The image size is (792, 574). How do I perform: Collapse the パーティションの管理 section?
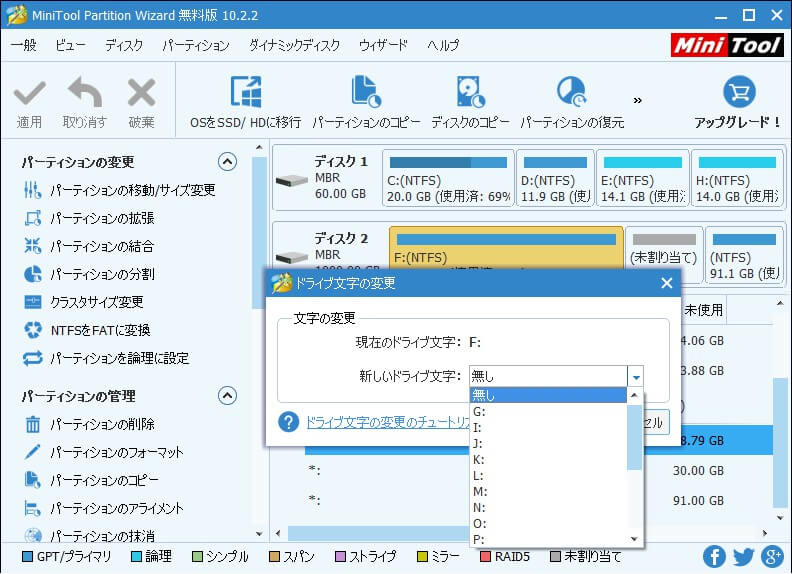coord(227,396)
